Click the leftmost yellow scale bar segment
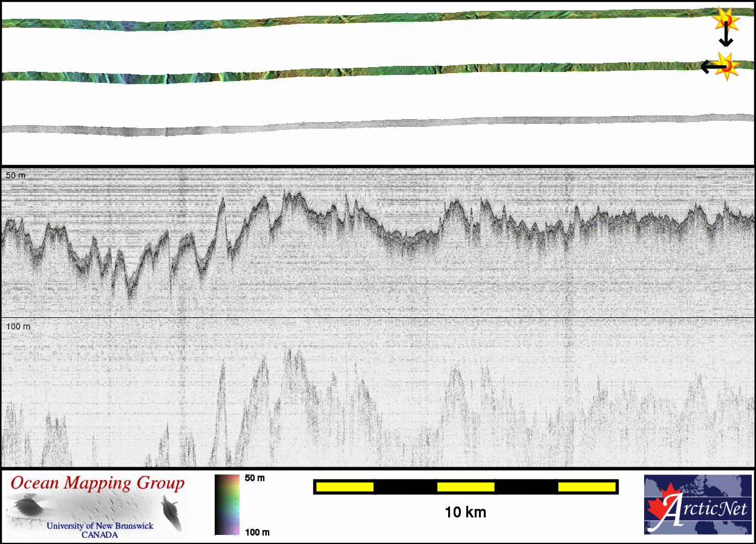Image resolution: width=756 pixels, height=544 pixels. point(345,487)
